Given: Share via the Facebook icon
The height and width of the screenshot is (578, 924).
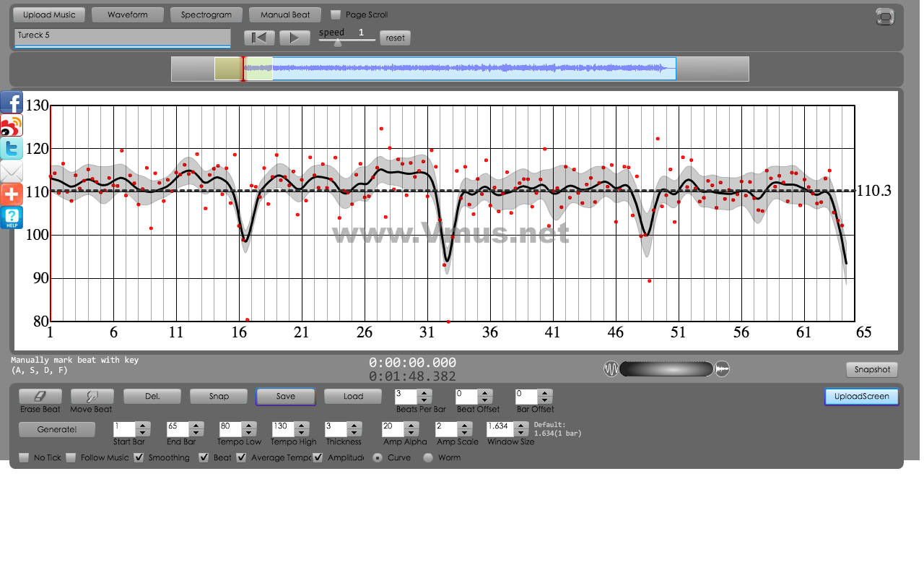Looking at the screenshot, I should coord(12,102).
